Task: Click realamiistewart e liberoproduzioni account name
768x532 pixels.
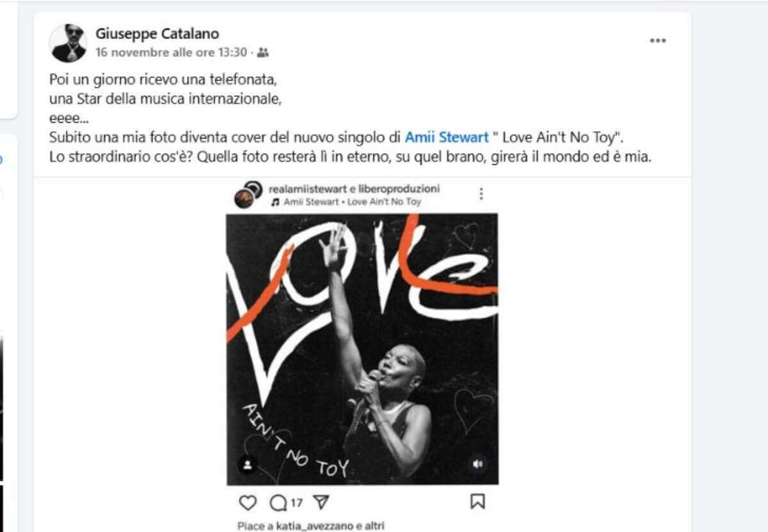Action: click(x=354, y=189)
